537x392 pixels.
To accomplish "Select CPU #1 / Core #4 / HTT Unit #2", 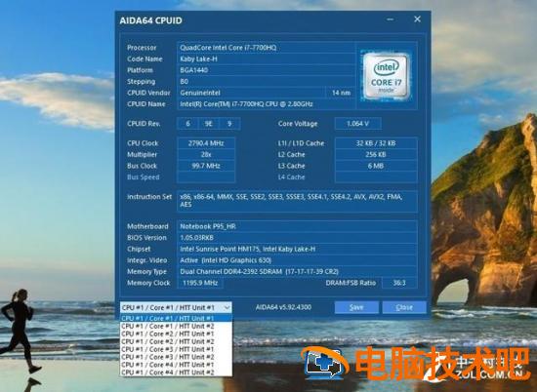I will pyautogui.click(x=176, y=372).
